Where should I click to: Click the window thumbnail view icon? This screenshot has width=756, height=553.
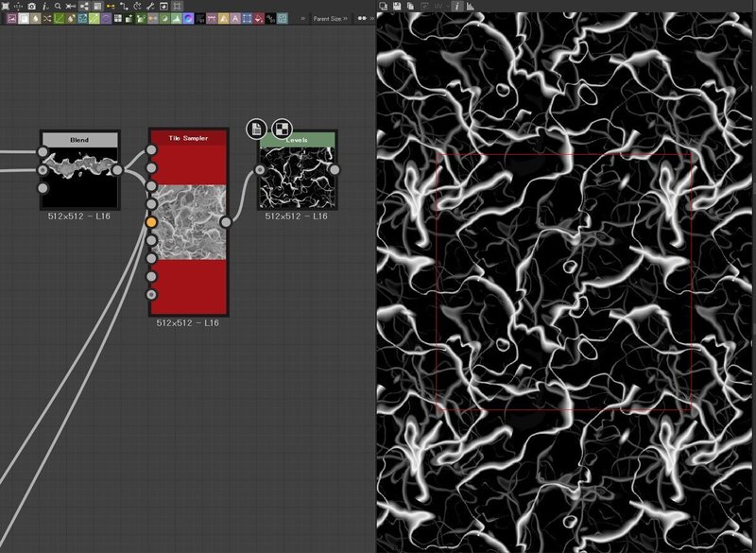pyautogui.click(x=163, y=7)
